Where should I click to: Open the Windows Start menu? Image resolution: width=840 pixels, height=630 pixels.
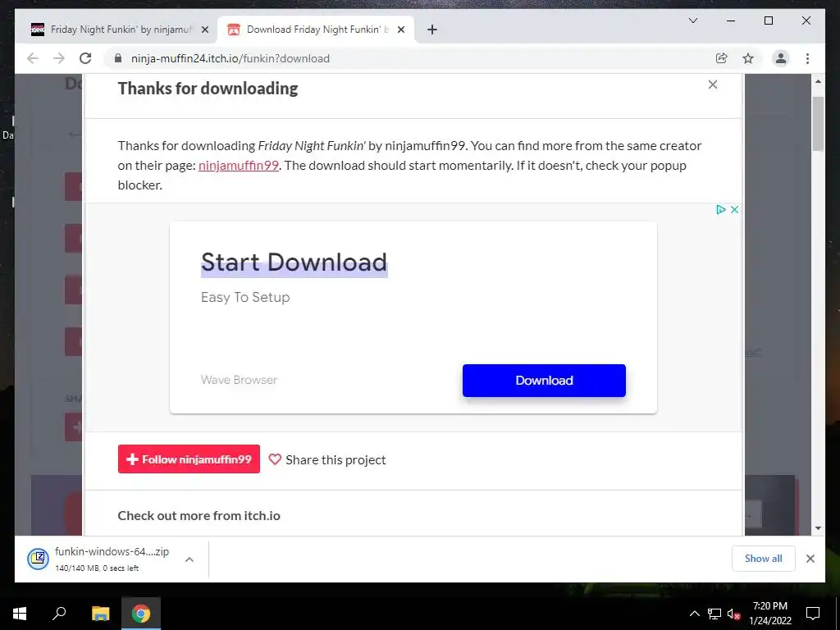click(x=20, y=614)
